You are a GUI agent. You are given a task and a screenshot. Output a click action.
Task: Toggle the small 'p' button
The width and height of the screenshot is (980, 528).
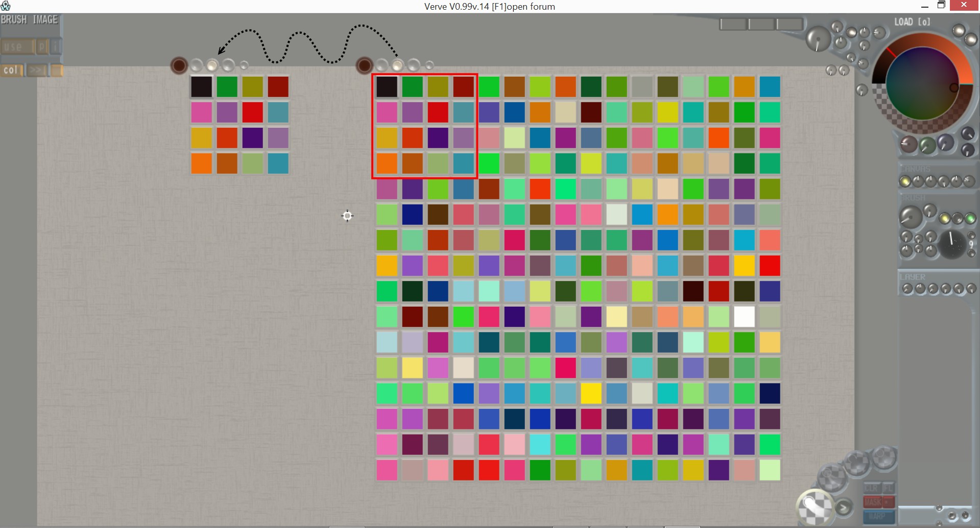coord(42,47)
